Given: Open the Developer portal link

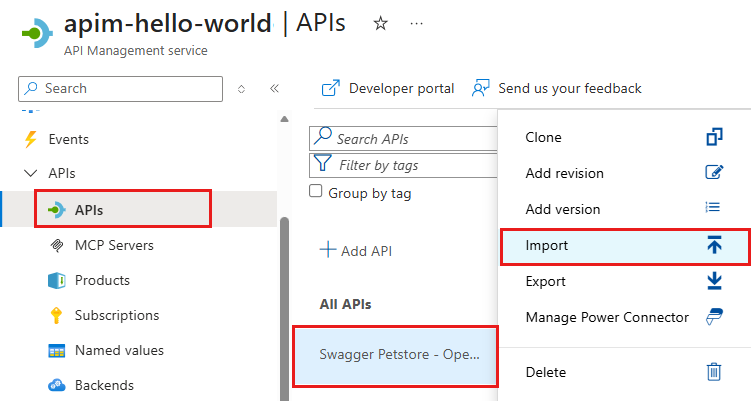Looking at the screenshot, I should 401,89.
